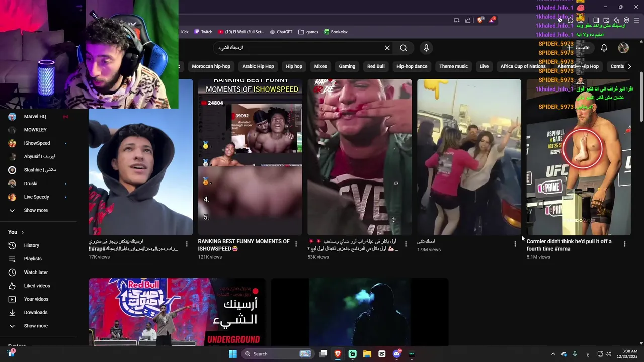Open options menu for the Cormier mma short

tap(625, 244)
